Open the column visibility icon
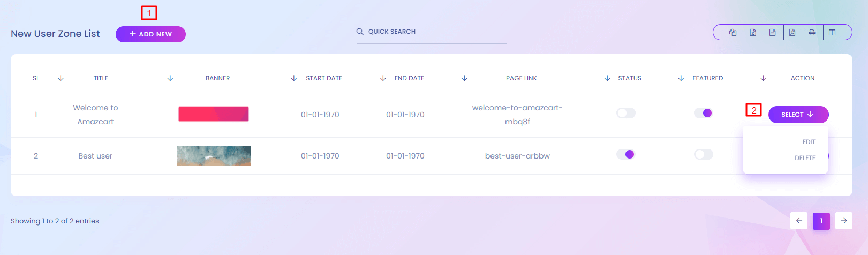The height and width of the screenshot is (255, 868). (x=832, y=33)
